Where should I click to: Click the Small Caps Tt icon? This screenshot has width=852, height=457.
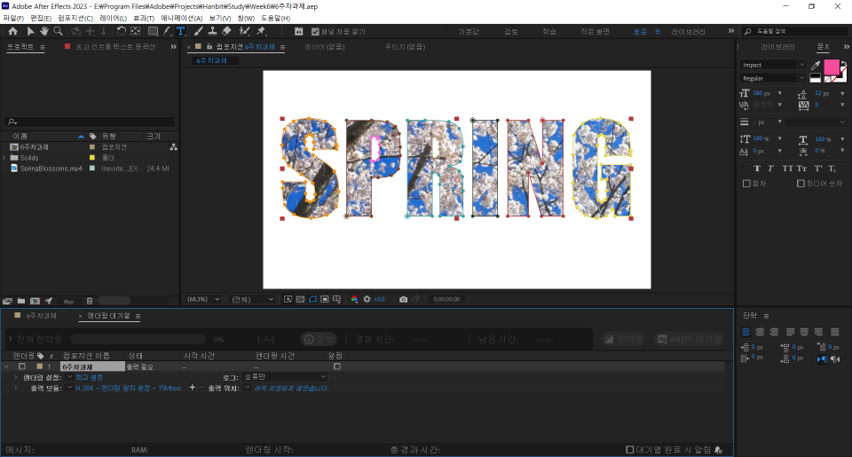[x=801, y=168]
